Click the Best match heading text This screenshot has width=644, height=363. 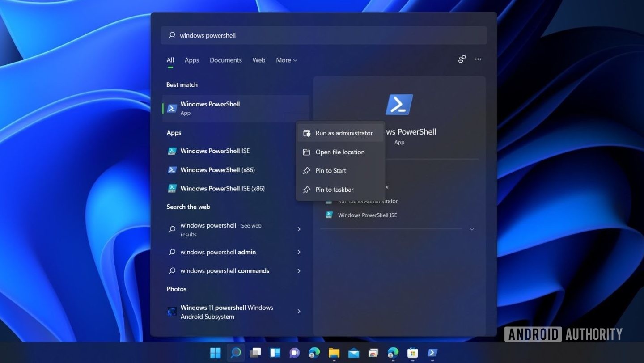point(182,85)
